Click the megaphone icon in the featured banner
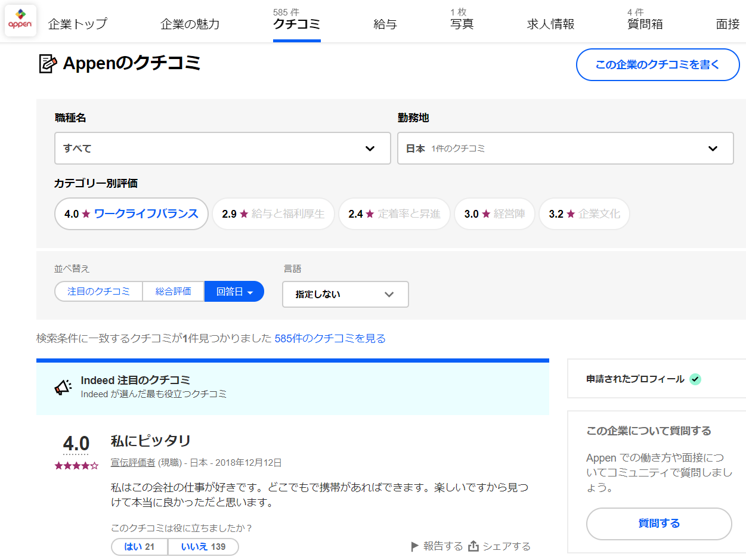Image resolution: width=746 pixels, height=560 pixels. [63, 386]
